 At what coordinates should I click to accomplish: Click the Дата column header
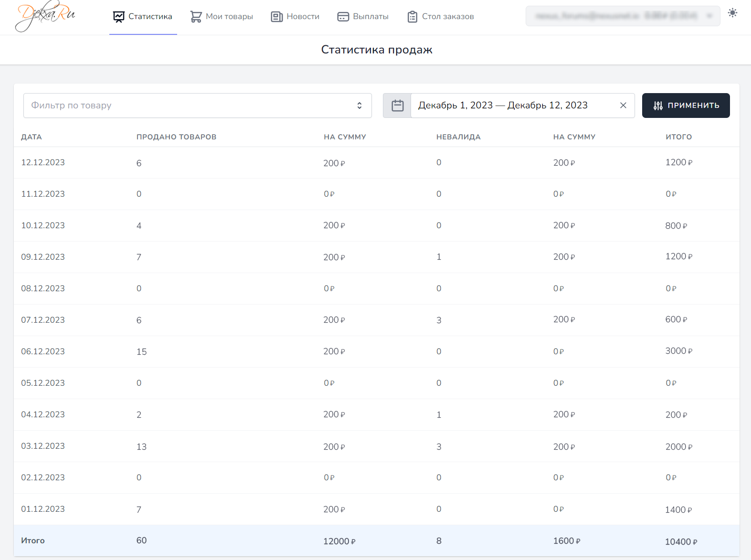32,137
